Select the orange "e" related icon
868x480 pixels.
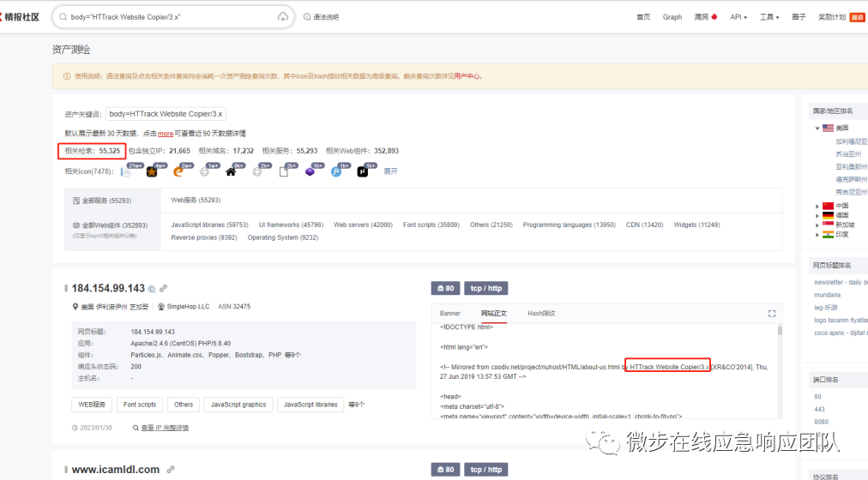(x=178, y=172)
